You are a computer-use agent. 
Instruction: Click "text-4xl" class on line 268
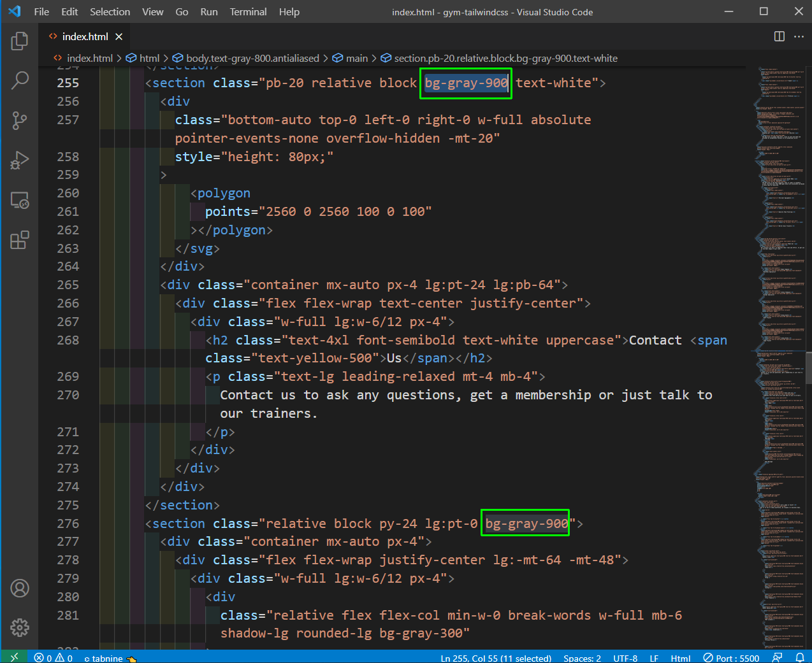point(319,340)
